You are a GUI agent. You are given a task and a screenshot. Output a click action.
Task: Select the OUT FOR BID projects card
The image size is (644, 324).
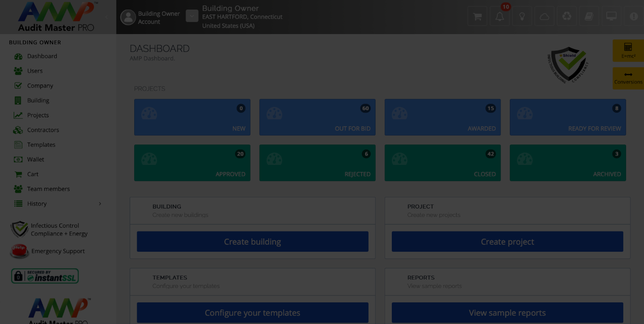pos(317,117)
